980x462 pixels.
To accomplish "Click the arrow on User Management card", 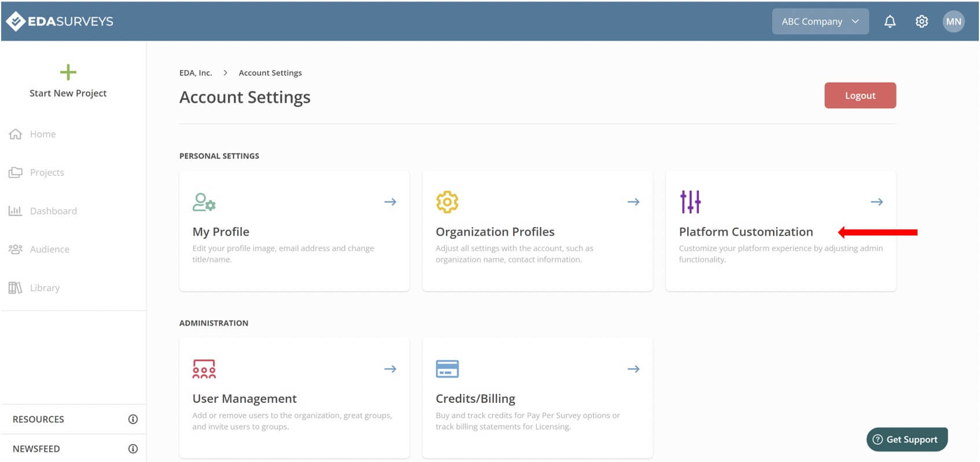I will (390, 369).
